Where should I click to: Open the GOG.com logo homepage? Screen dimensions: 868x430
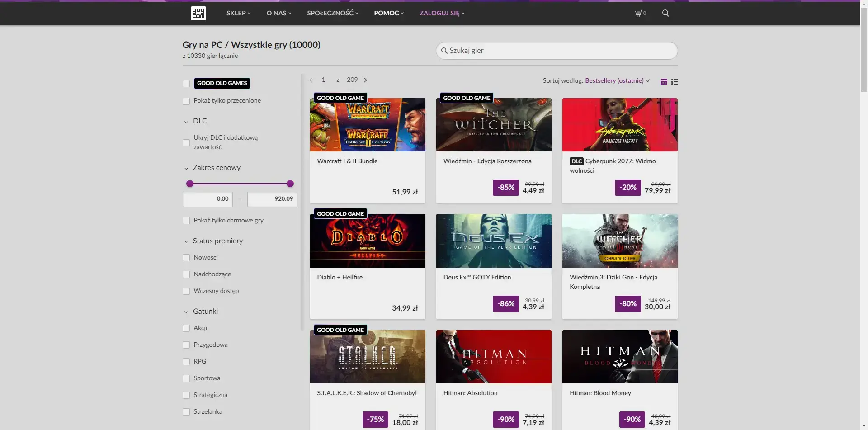pos(198,13)
